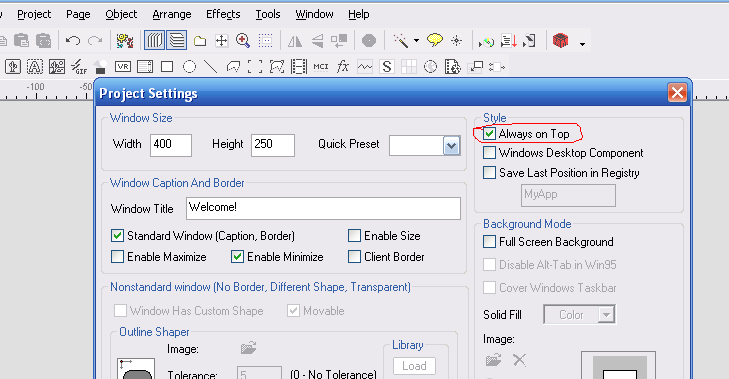This screenshot has width=729, height=379.
Task: Select the waveform graph object tool
Action: click(x=364, y=67)
